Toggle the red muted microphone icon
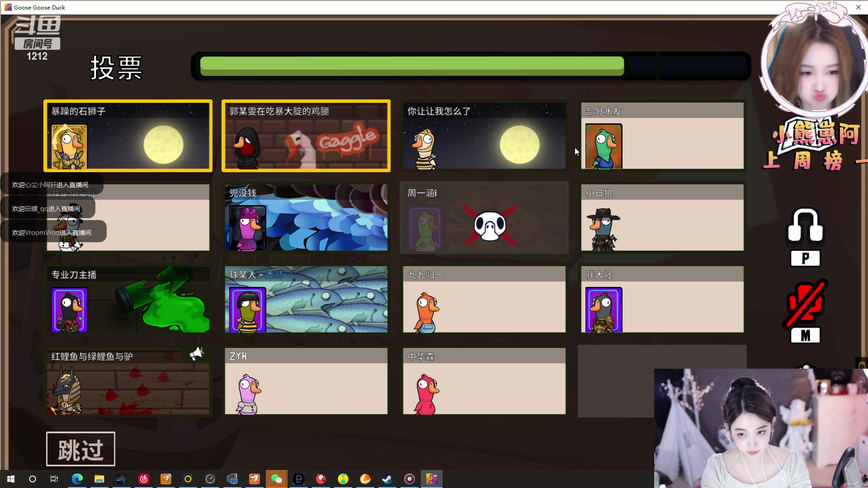This screenshot has width=868, height=488. click(x=805, y=303)
